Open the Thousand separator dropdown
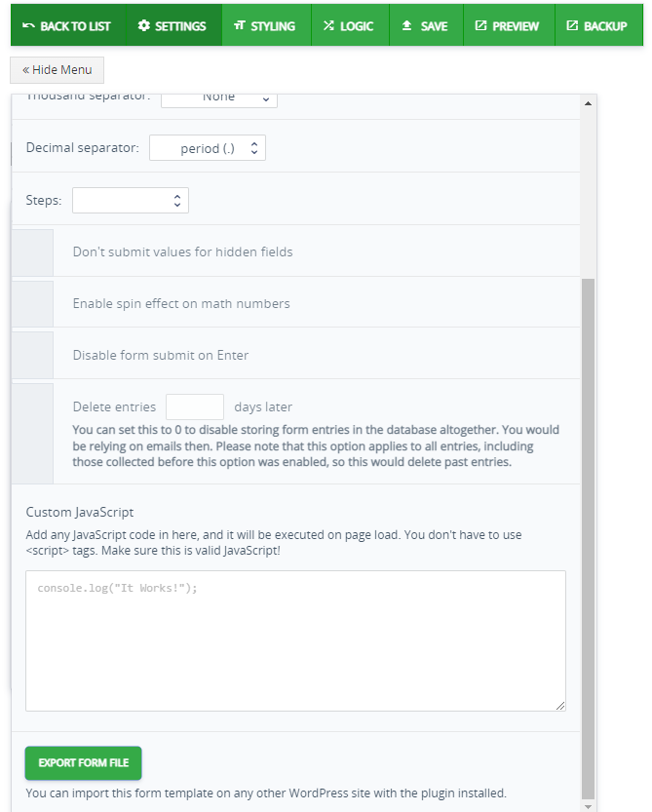The width and height of the screenshot is (652, 812). coord(219,99)
